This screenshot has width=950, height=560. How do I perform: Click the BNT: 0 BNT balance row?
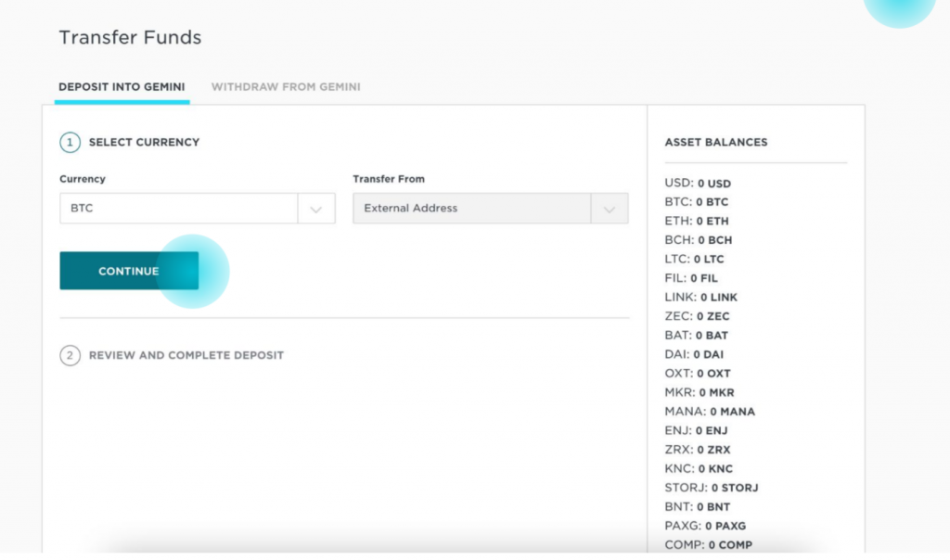[698, 507]
